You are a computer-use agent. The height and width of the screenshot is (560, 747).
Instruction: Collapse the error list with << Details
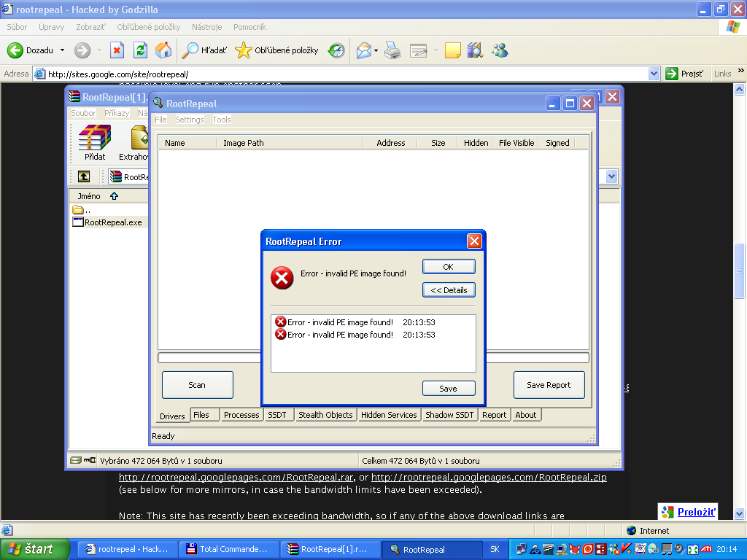pos(449,290)
